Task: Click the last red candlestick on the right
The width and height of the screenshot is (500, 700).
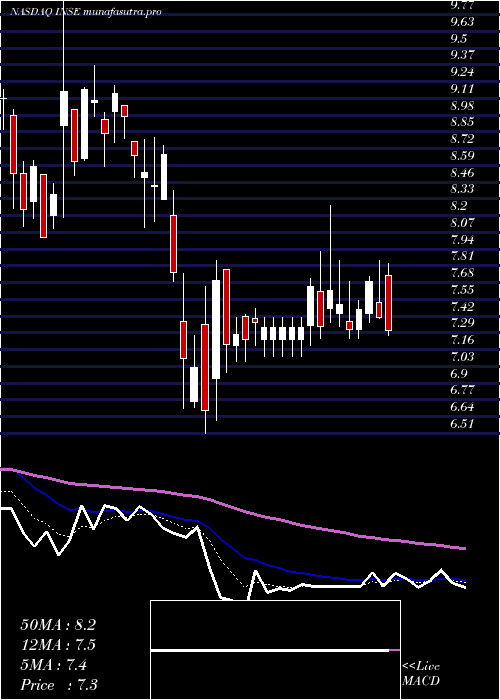Action: point(389,303)
